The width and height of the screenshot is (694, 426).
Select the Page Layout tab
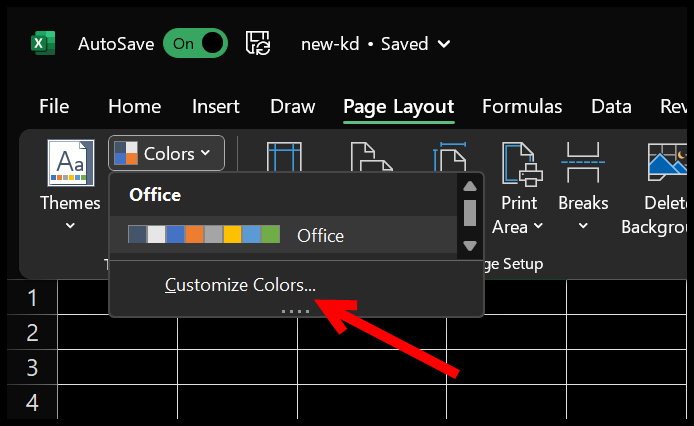point(399,107)
